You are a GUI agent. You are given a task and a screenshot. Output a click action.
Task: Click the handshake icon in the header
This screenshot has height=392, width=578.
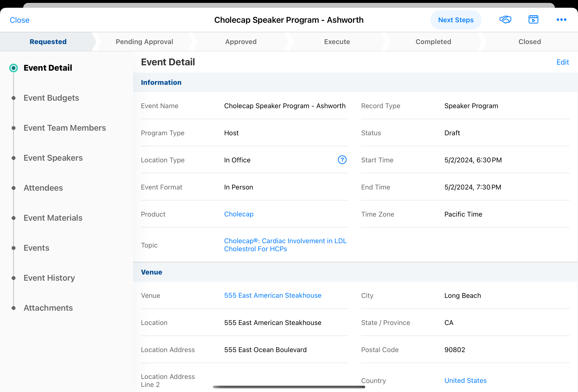point(505,20)
